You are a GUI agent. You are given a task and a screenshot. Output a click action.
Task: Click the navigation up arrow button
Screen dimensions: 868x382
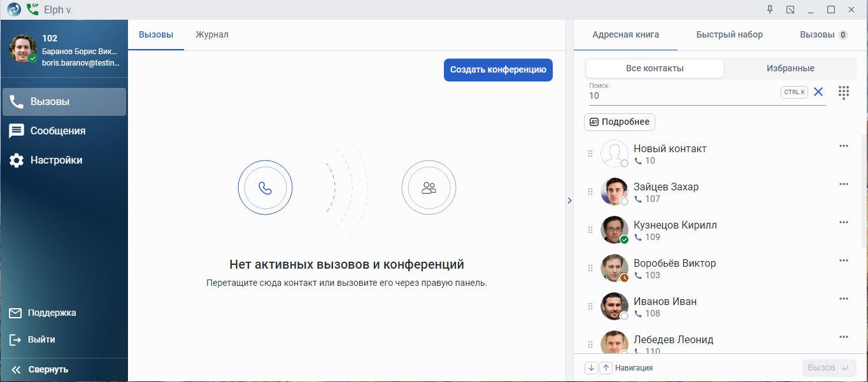point(606,368)
